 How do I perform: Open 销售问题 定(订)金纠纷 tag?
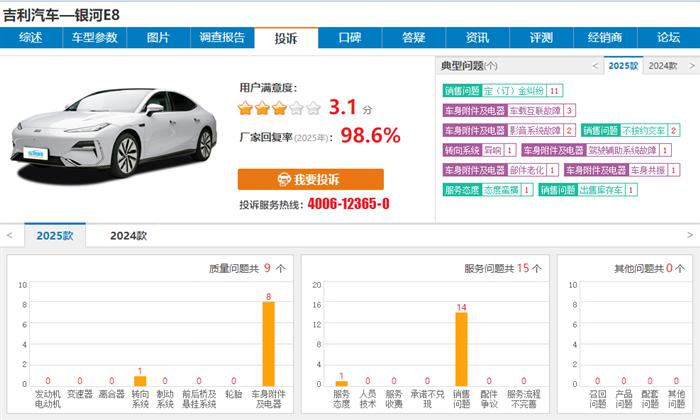503,91
